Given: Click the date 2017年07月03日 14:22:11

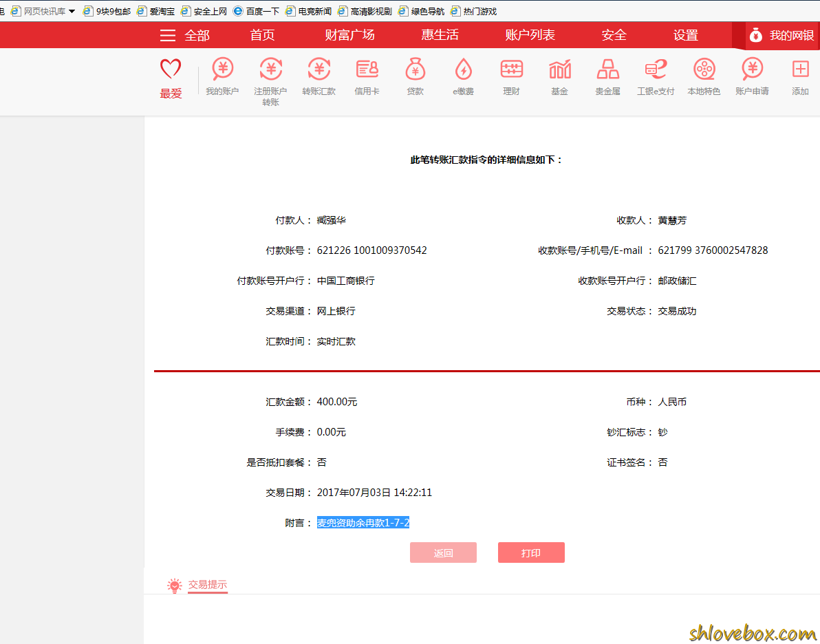Looking at the screenshot, I should click(374, 493).
